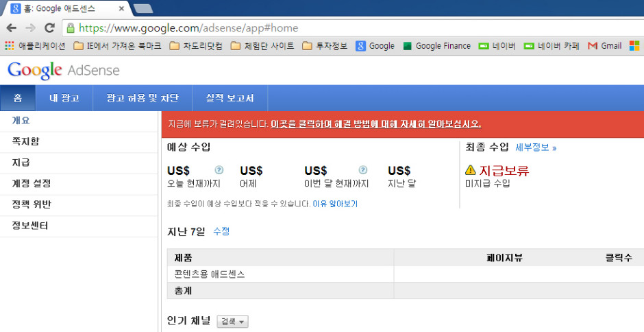Click the help icon next to '오늘 현재까지'
Image resolution: width=644 pixels, height=332 pixels.
219,170
